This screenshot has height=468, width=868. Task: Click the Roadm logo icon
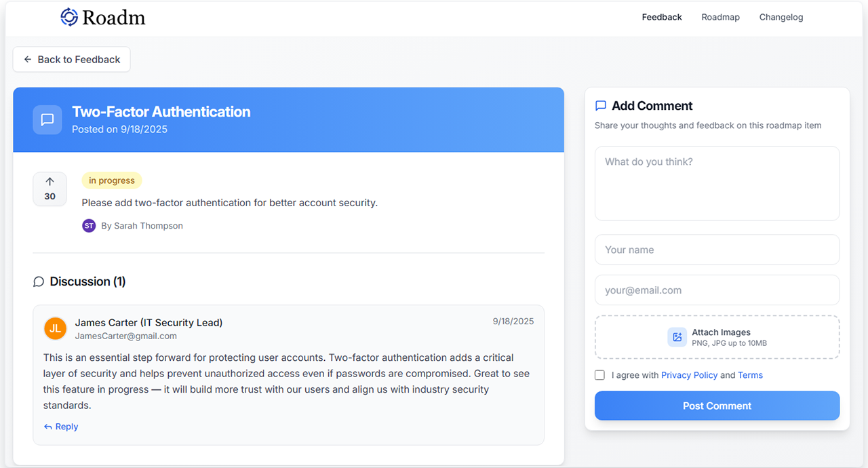pyautogui.click(x=68, y=17)
